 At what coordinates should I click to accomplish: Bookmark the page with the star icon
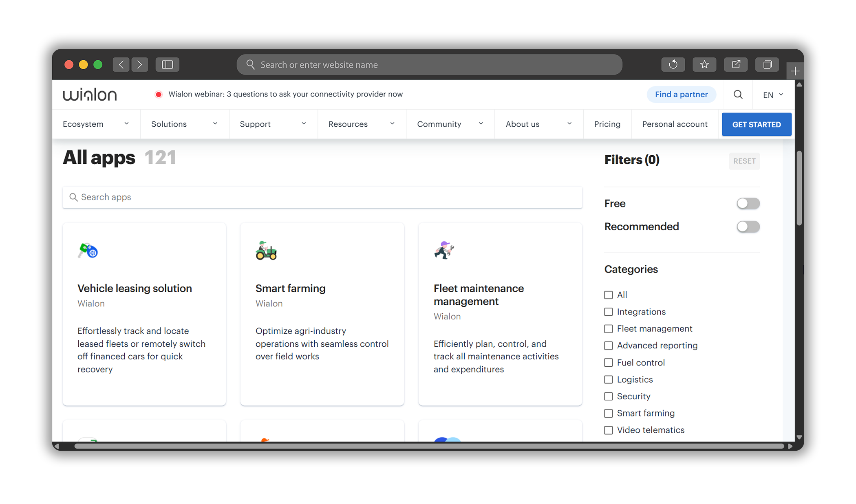coord(704,64)
